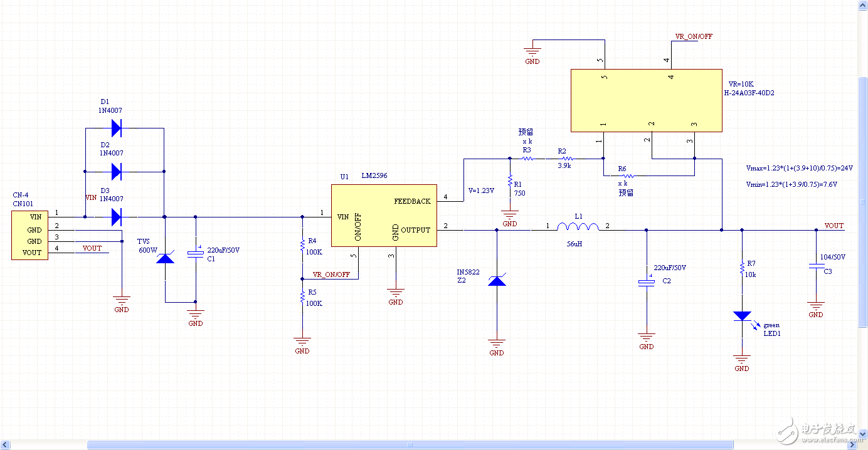Select the L1 inductor coil symbol
868x450 pixels.
pos(578,226)
